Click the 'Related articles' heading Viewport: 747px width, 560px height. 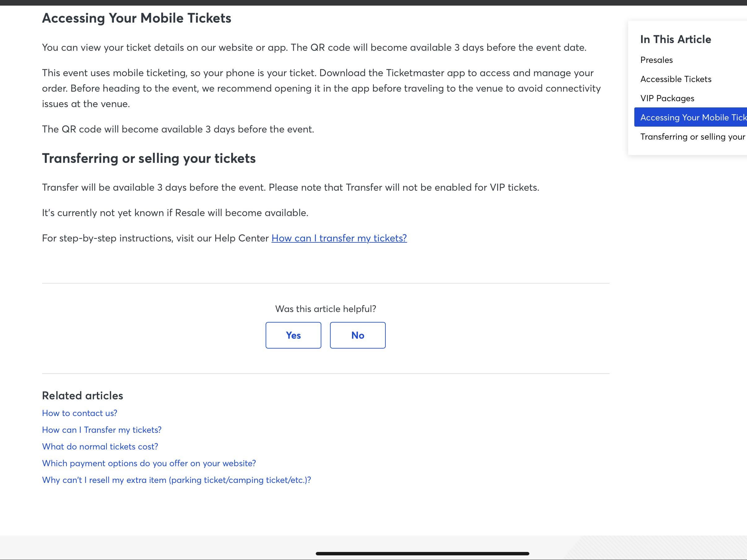pos(82,396)
